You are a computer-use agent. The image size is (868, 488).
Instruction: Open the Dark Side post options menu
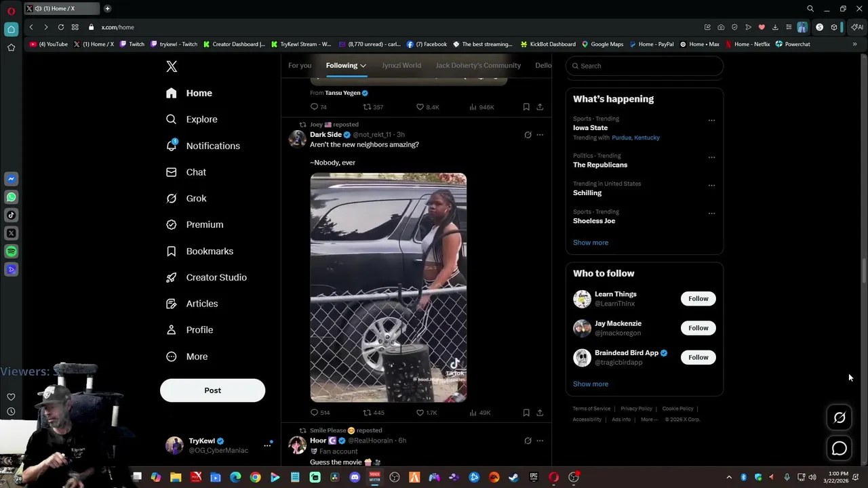pos(540,135)
